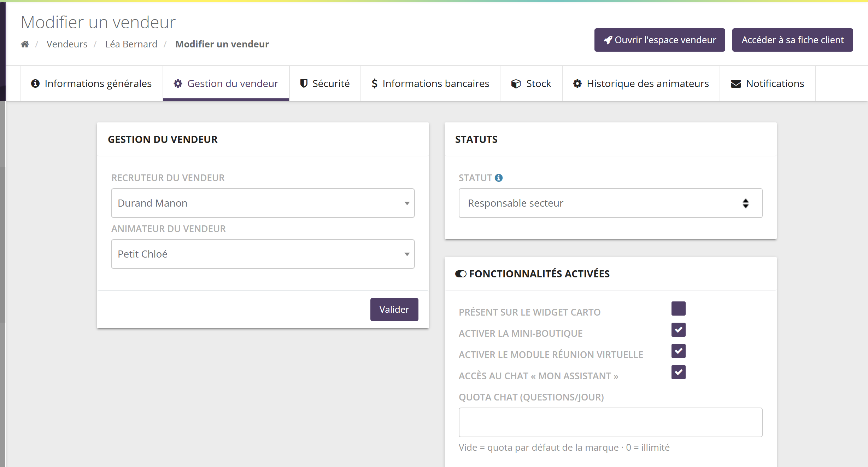Open Léa Bernard breadcrumb link
This screenshot has width=868, height=467.
131,44
